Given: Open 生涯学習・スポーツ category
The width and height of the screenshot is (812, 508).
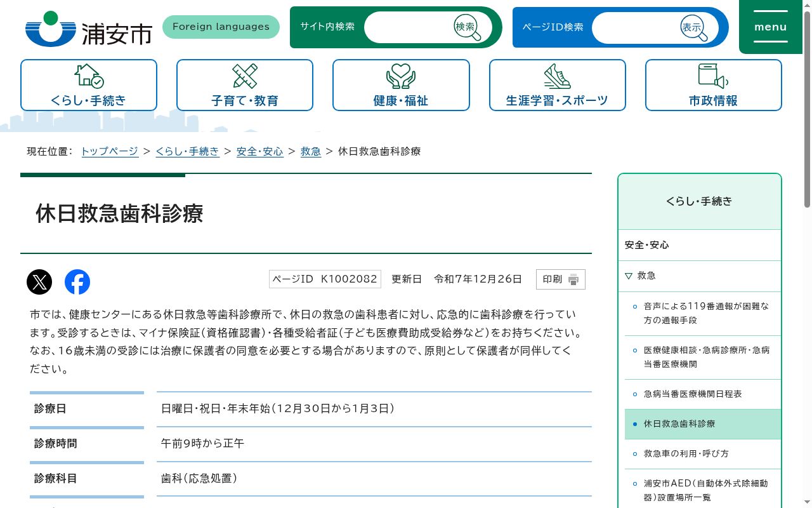Looking at the screenshot, I should (x=558, y=85).
